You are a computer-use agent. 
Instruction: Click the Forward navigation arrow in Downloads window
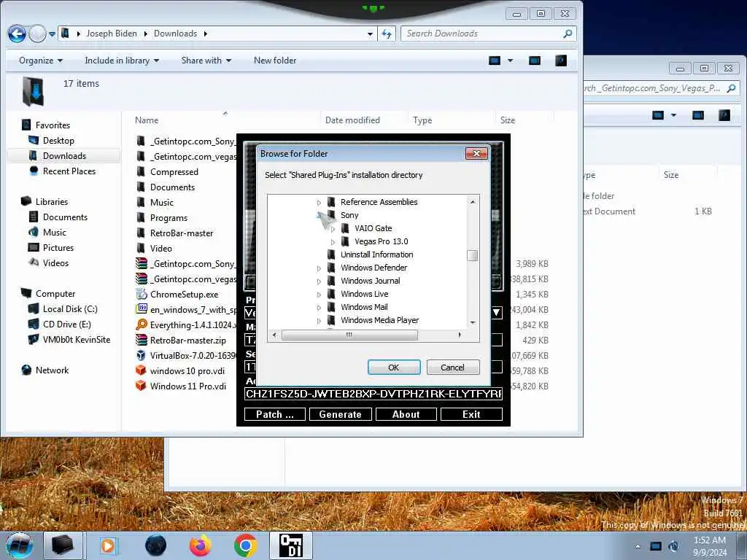tap(37, 34)
